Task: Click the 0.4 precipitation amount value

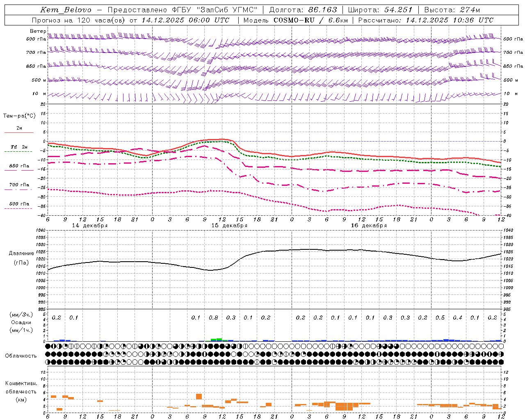Action: click(457, 317)
